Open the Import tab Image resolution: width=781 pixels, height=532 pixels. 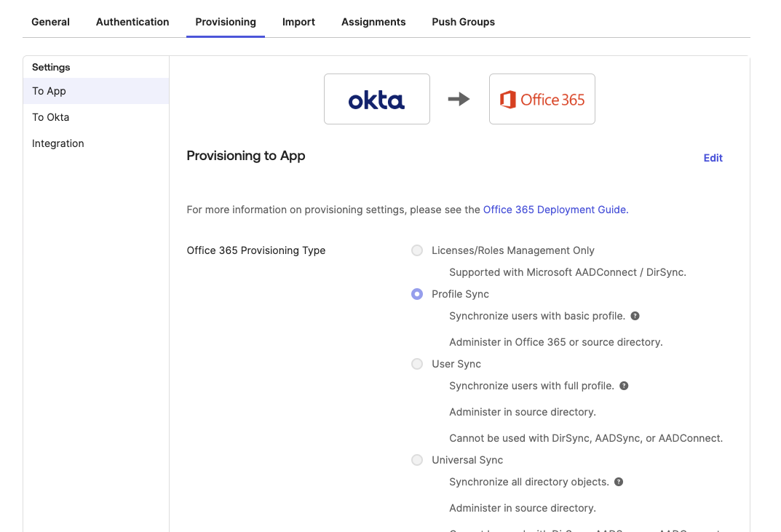coord(298,22)
